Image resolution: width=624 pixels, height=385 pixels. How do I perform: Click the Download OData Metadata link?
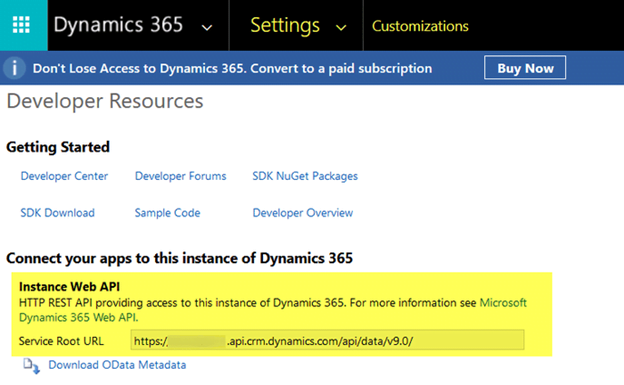[x=117, y=365]
